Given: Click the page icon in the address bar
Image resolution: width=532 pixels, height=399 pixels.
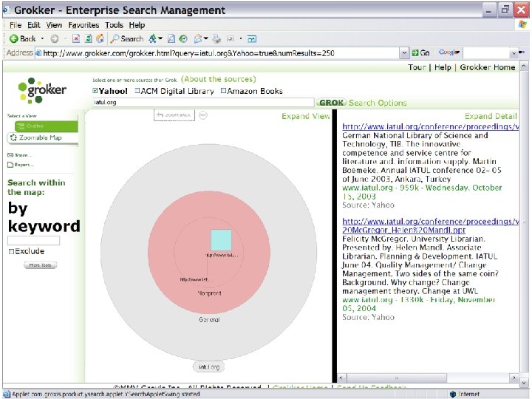Looking at the screenshot, I should pyautogui.click(x=38, y=53).
